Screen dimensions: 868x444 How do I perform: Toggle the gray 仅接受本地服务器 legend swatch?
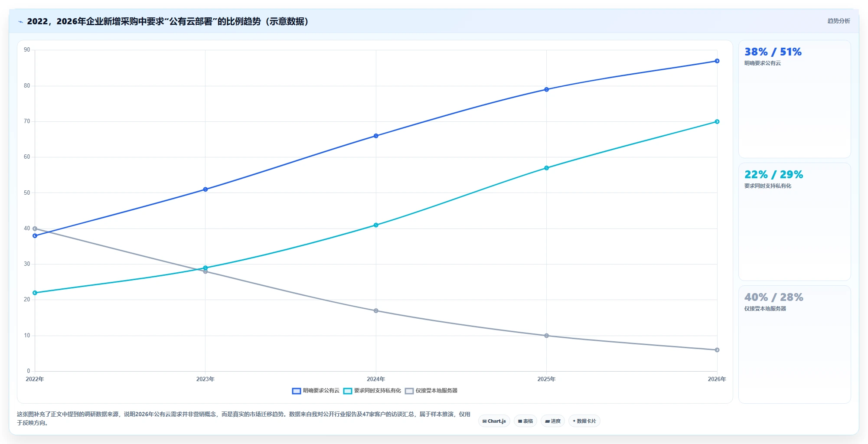pos(409,391)
